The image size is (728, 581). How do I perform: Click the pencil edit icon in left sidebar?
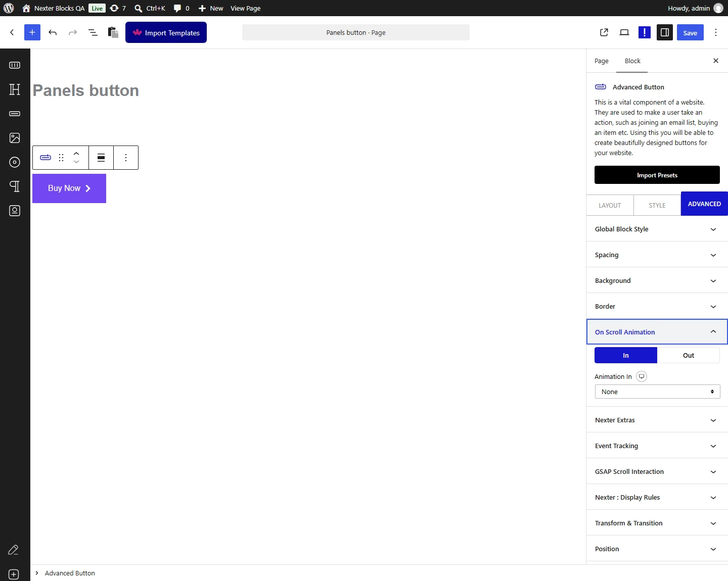pyautogui.click(x=14, y=550)
